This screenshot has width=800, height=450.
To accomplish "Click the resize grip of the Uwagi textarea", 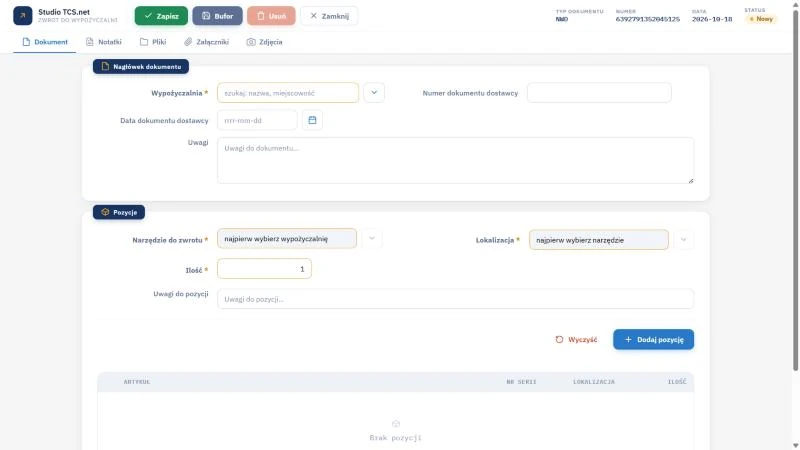I will click(691, 181).
